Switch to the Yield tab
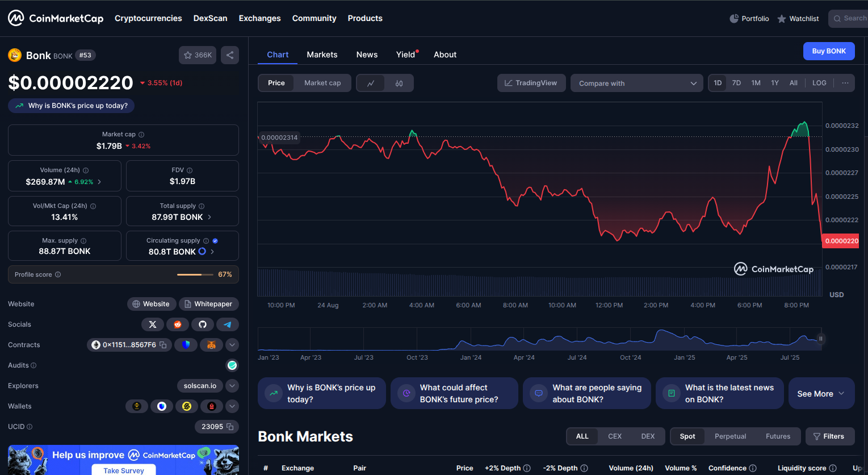The image size is (868, 475). (406, 55)
